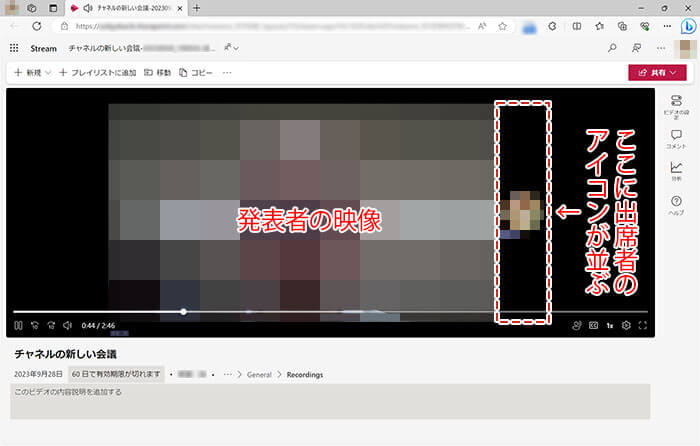700x446 pixels.
Task: Click the コピー button
Action: pos(196,73)
